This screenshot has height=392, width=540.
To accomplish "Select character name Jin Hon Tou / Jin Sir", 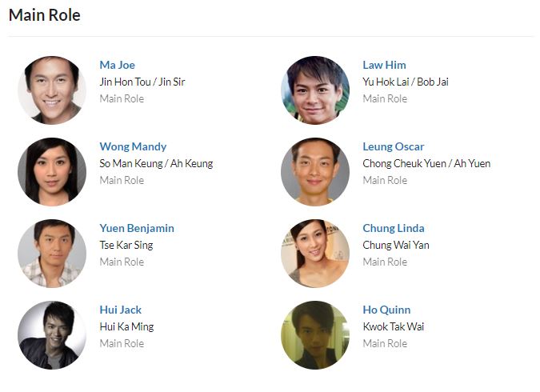I will (x=142, y=82).
